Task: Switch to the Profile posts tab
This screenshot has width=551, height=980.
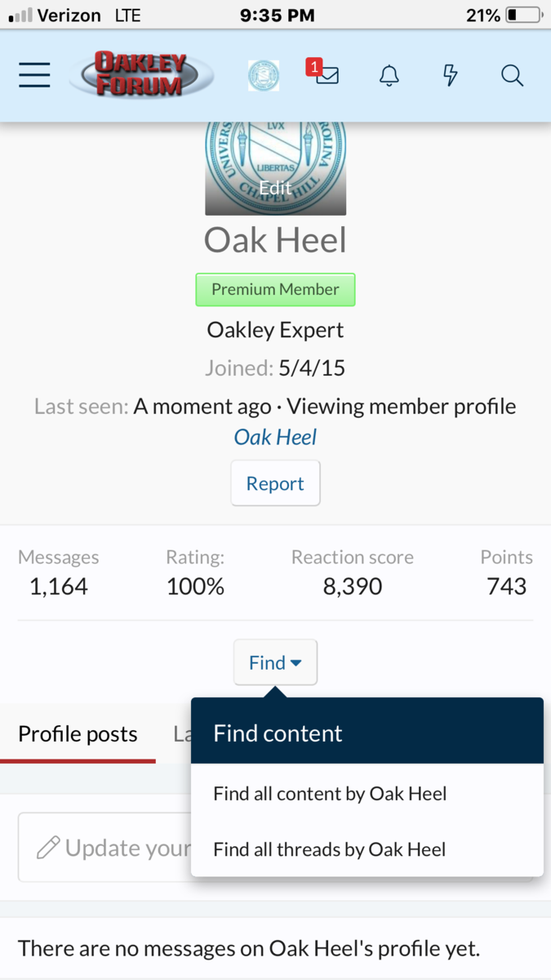Action: tap(78, 733)
